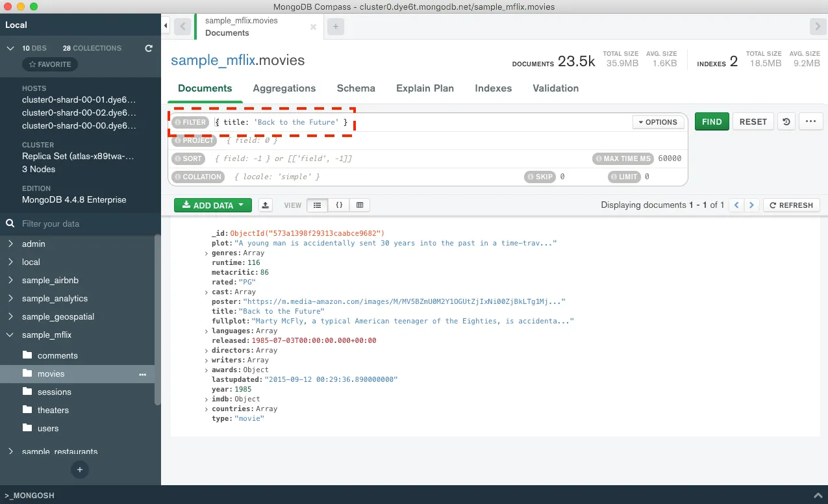Switch to JSON view
Viewport: 828px width, 504px height.
(339, 205)
